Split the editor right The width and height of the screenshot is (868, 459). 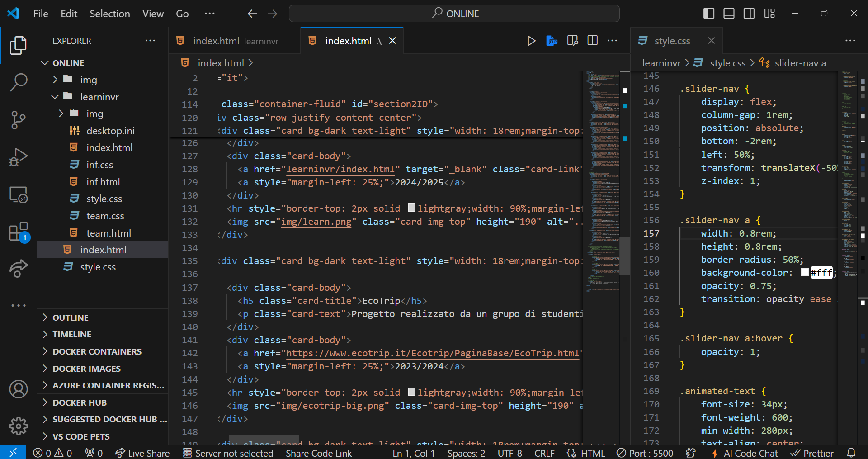click(592, 41)
